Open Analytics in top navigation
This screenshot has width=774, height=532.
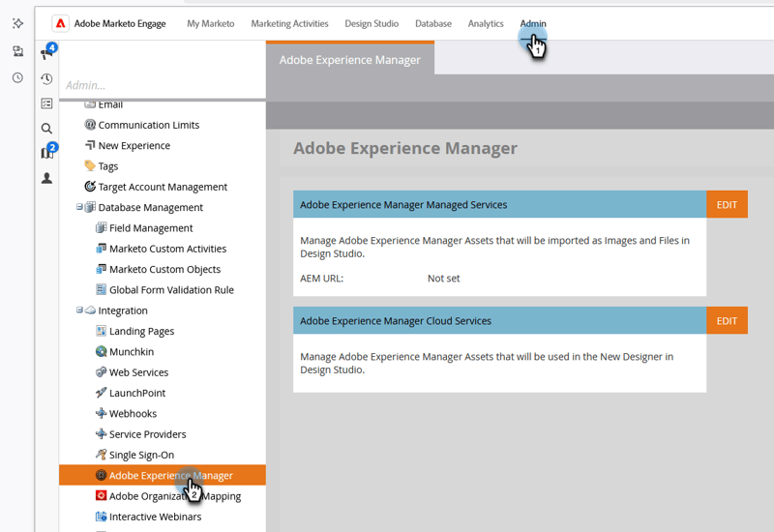[486, 23]
